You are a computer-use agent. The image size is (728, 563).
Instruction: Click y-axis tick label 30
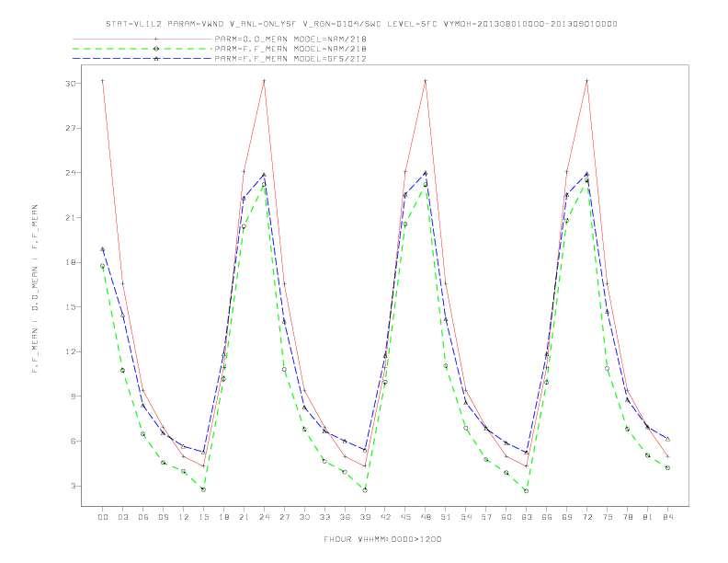71,84
